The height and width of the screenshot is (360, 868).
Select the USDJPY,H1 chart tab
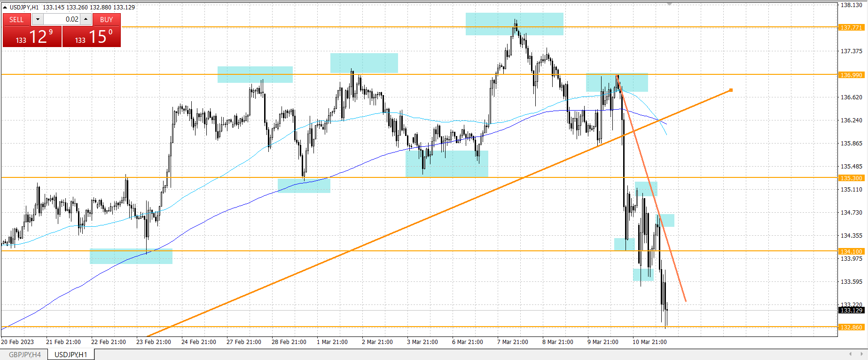(71, 354)
